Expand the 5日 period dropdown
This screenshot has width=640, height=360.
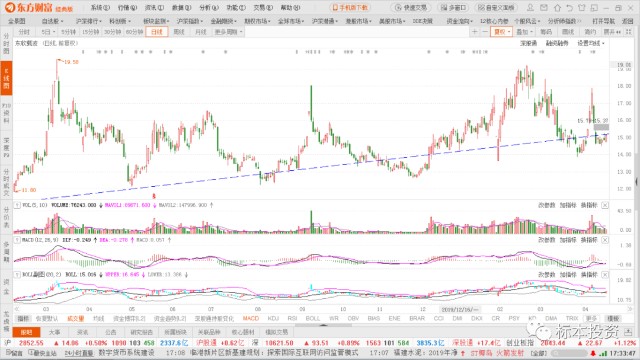click(48, 31)
